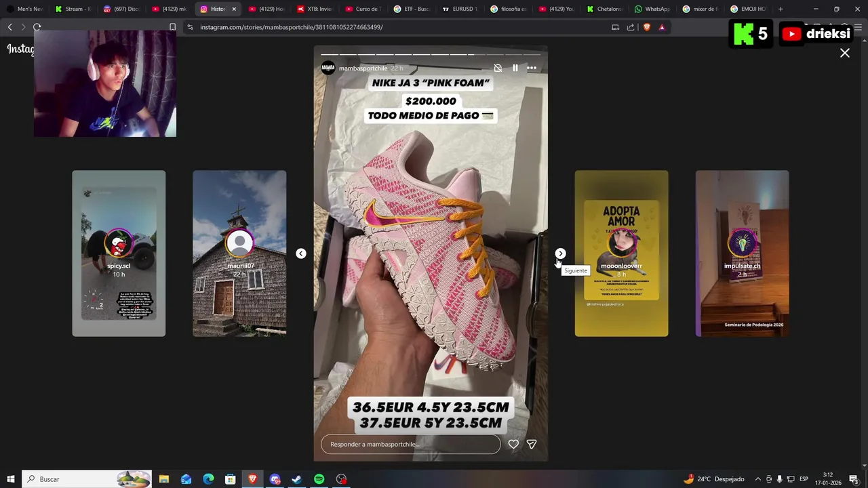Go to next story with Siguiente arrow

click(560, 253)
